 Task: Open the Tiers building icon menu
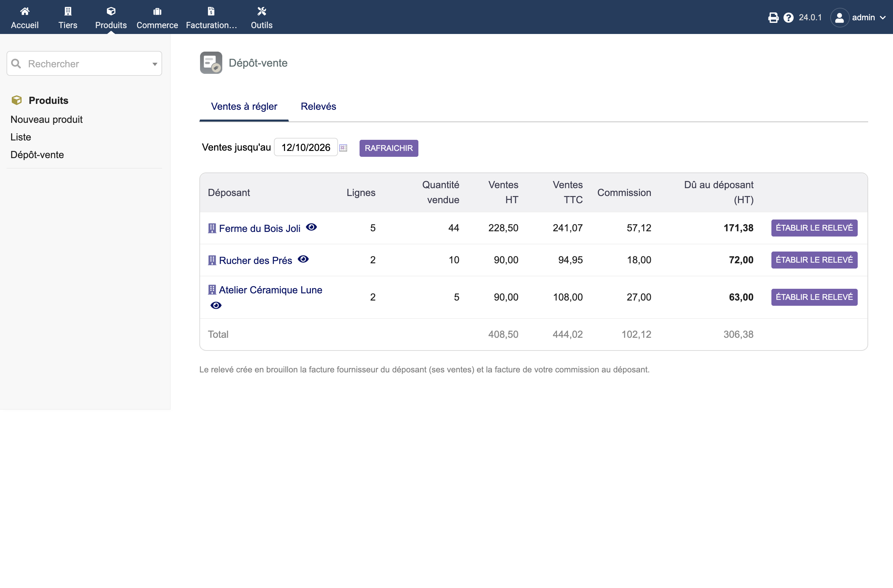point(68,11)
